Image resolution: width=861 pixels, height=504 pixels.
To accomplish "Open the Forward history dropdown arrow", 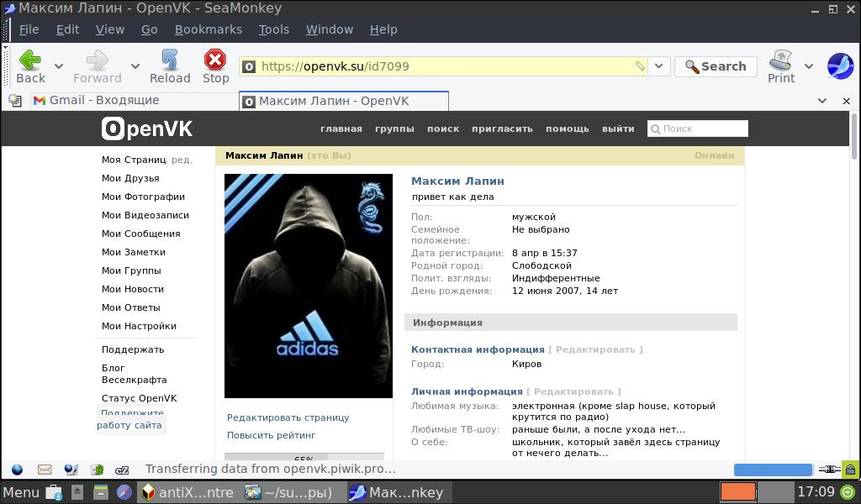I will point(135,66).
